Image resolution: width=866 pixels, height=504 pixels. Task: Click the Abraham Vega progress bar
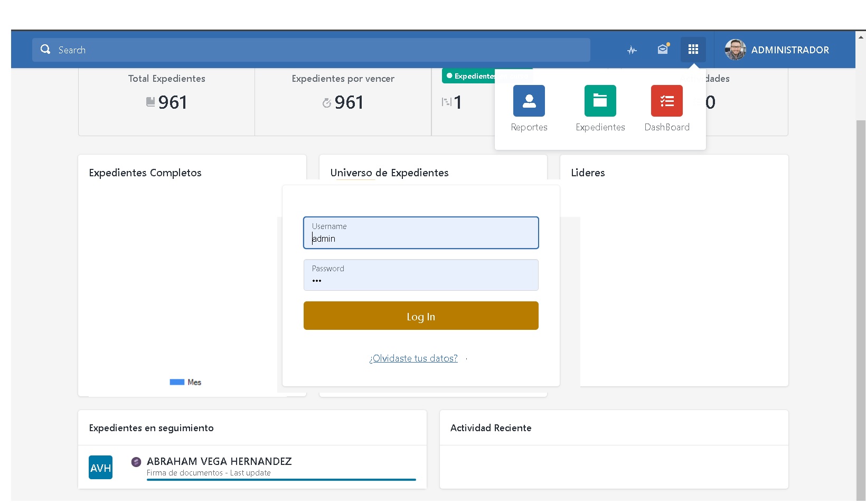(281, 480)
